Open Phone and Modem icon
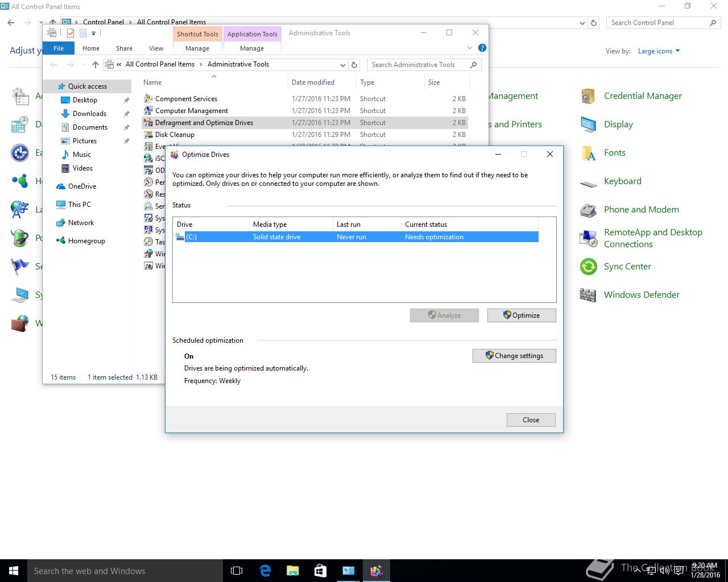728x582 pixels. pos(588,210)
